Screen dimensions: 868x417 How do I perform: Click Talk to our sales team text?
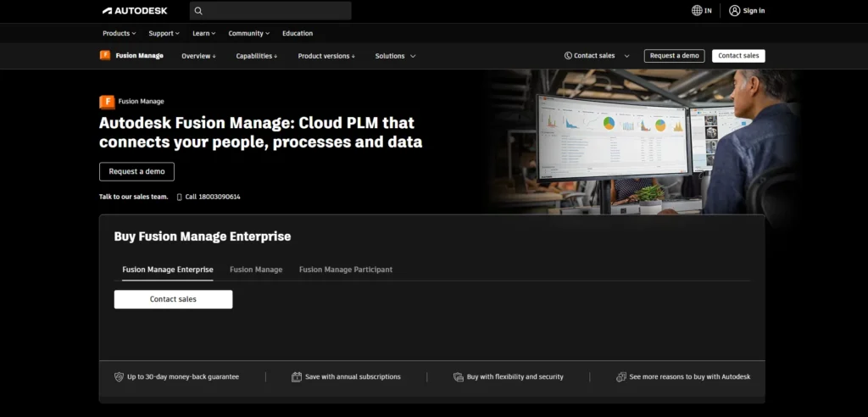point(133,197)
